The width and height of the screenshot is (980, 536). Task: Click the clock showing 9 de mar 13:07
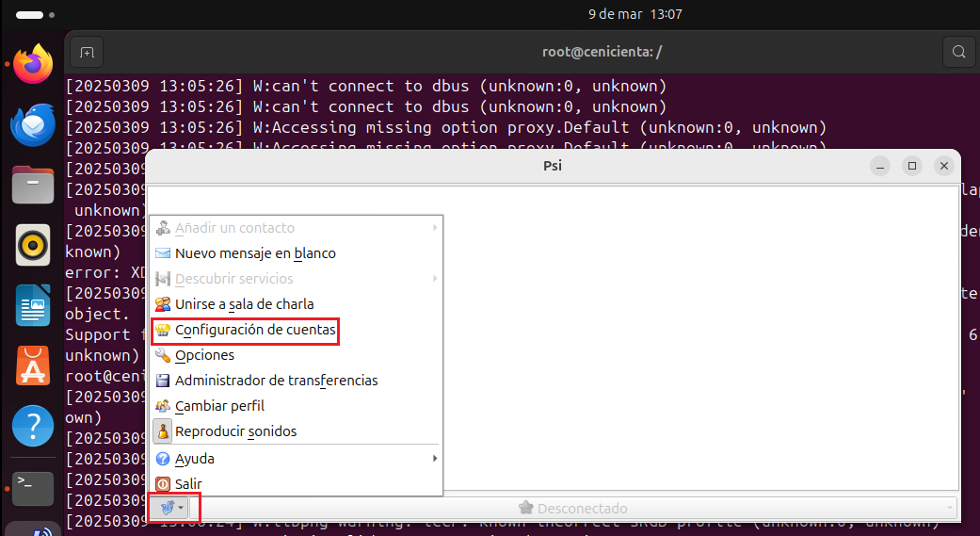coord(635,14)
